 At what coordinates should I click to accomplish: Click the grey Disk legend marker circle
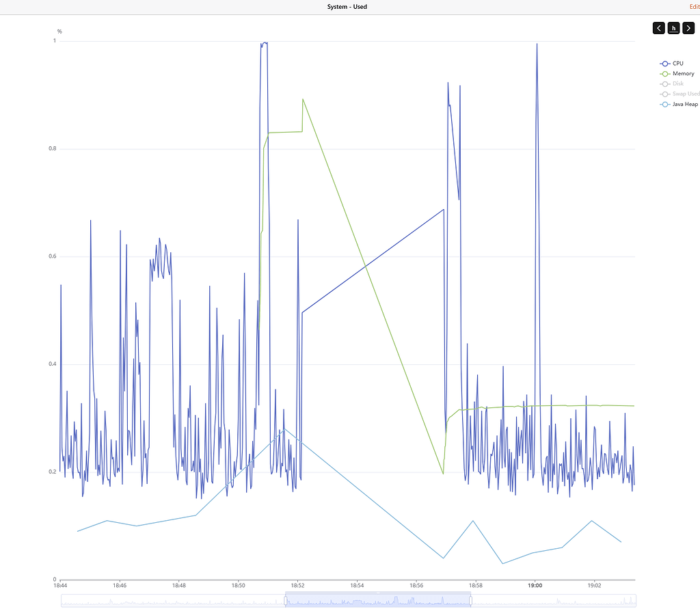(664, 83)
